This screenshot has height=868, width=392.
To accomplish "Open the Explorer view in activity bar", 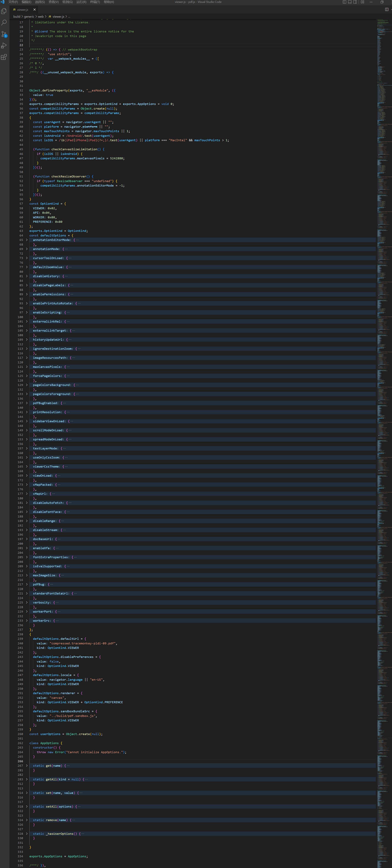I will [x=4, y=11].
